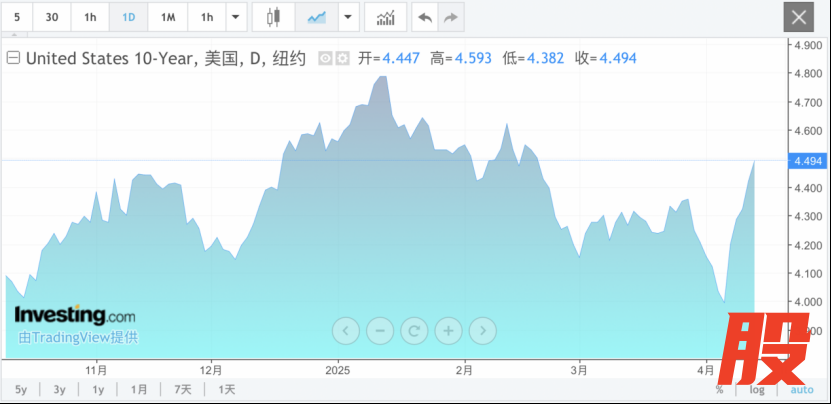This screenshot has height=404, width=831.
Task: Collapse the United States 10-Year legend
Action: pos(14,58)
